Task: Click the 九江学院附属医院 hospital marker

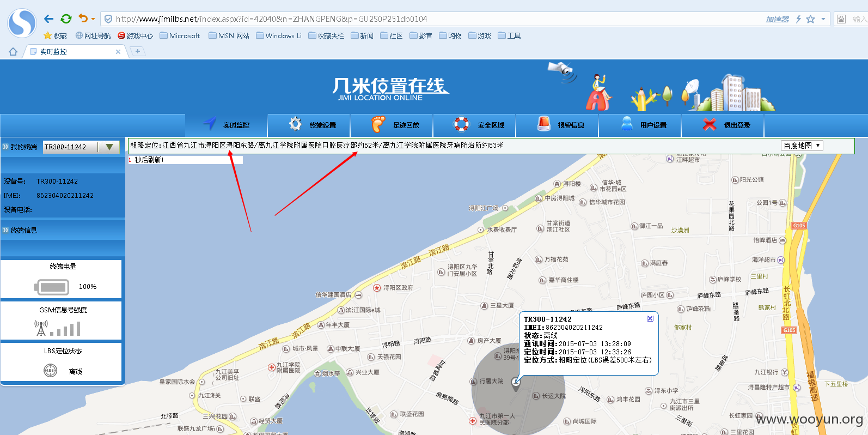Action: (x=271, y=367)
